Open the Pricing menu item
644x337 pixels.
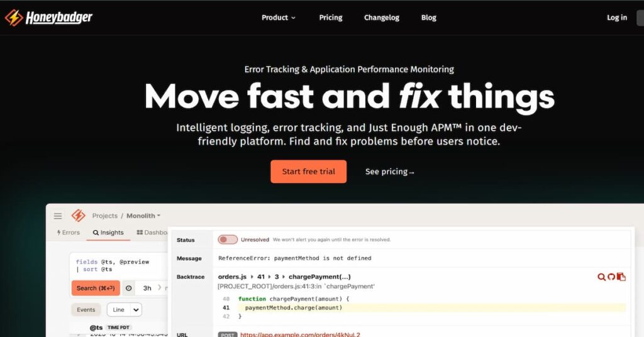(331, 18)
